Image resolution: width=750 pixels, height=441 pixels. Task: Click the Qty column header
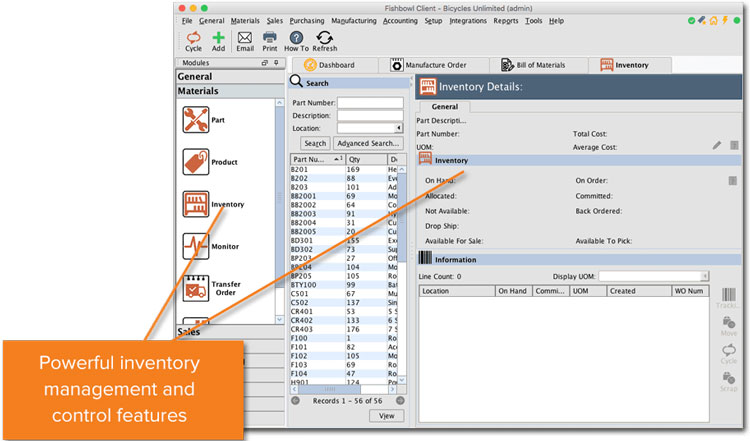(366, 159)
